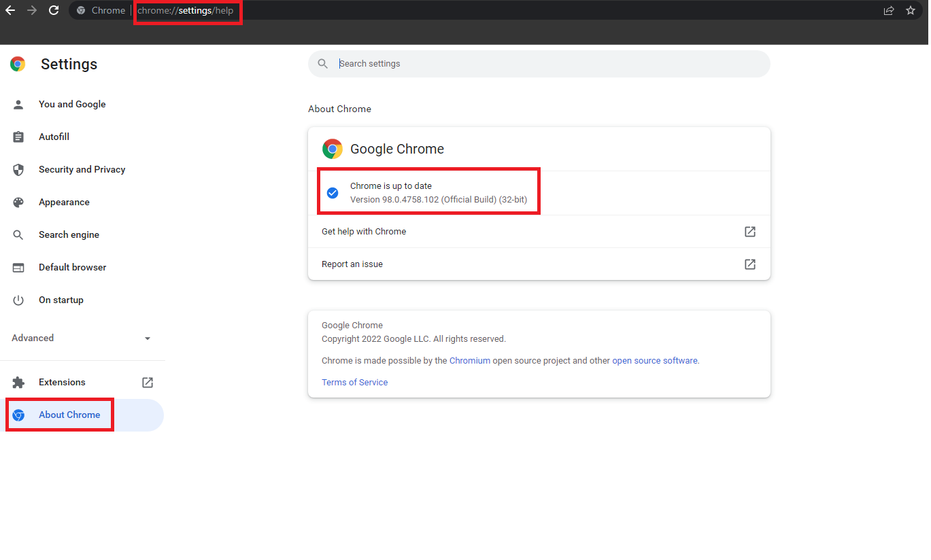Click the About Chrome section heading
931x560 pixels.
[340, 109]
